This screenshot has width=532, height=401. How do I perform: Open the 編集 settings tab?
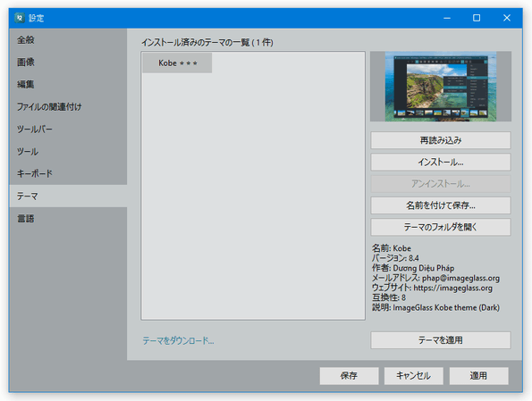pos(68,85)
